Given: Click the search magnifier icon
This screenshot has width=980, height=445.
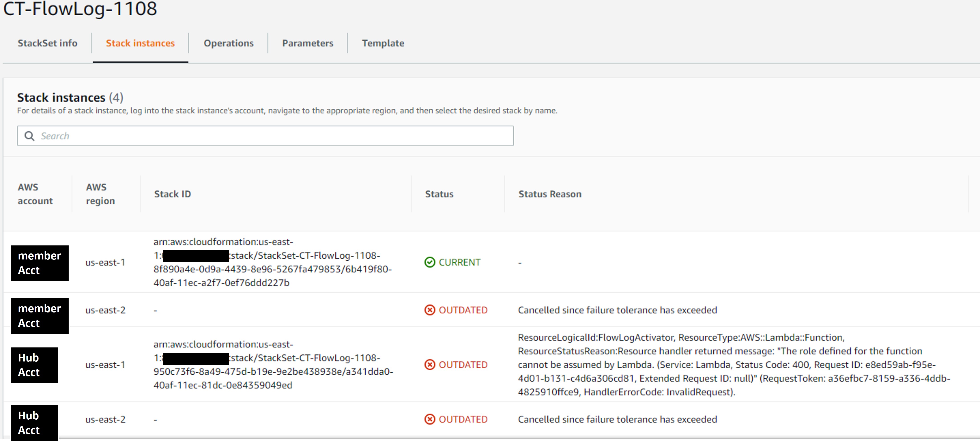Looking at the screenshot, I should [x=29, y=136].
